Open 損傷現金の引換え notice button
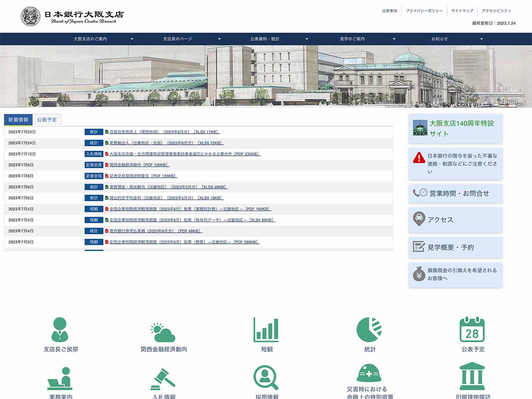This screenshot has width=532, height=399. click(456, 274)
